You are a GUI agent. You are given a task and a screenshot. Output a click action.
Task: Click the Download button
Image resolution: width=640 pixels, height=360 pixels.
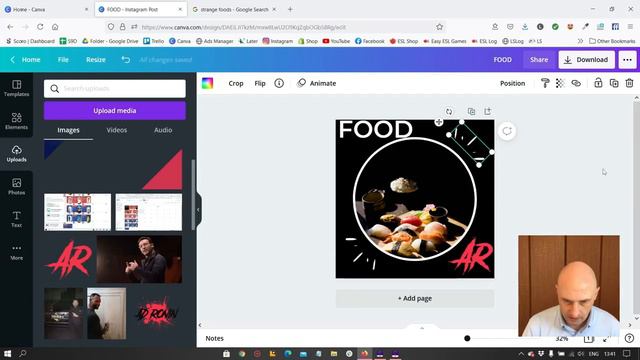click(x=587, y=60)
